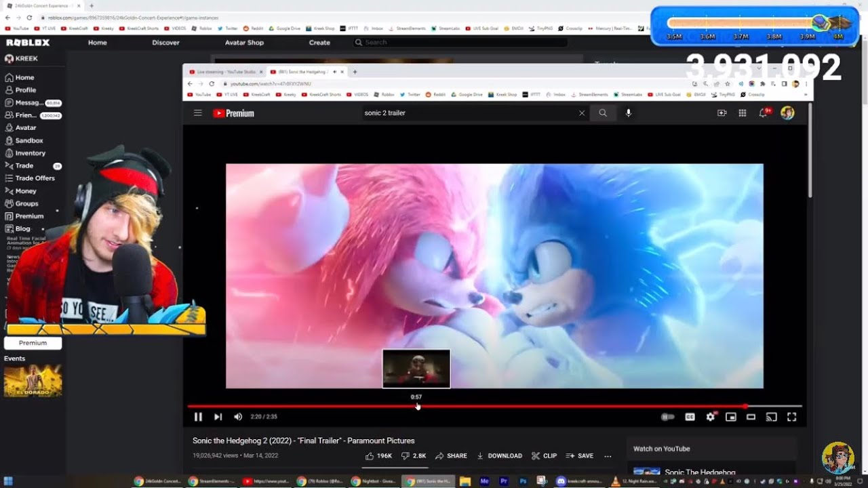
Task: Open Money in Roblox sidebar
Action: point(20,192)
